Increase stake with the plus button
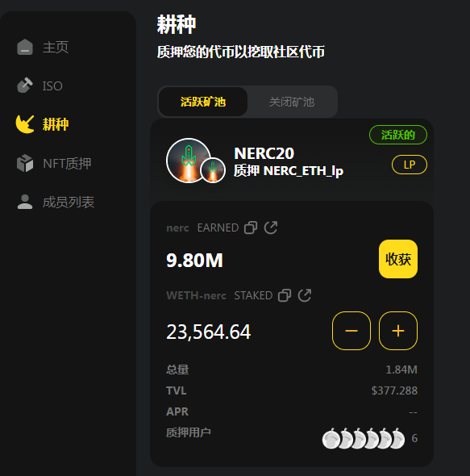Screen dimensions: 470x476 tap(398, 331)
